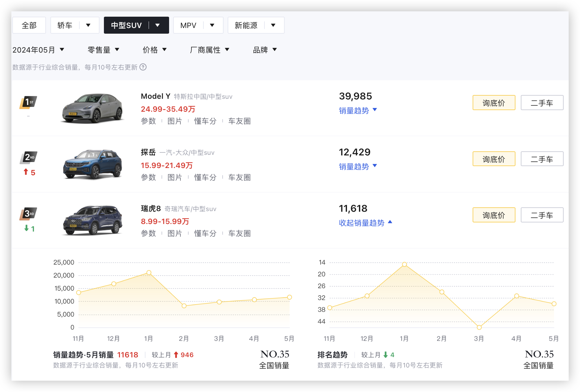Click green down arrow beside rank change 1
The image size is (580, 392).
point(26,228)
